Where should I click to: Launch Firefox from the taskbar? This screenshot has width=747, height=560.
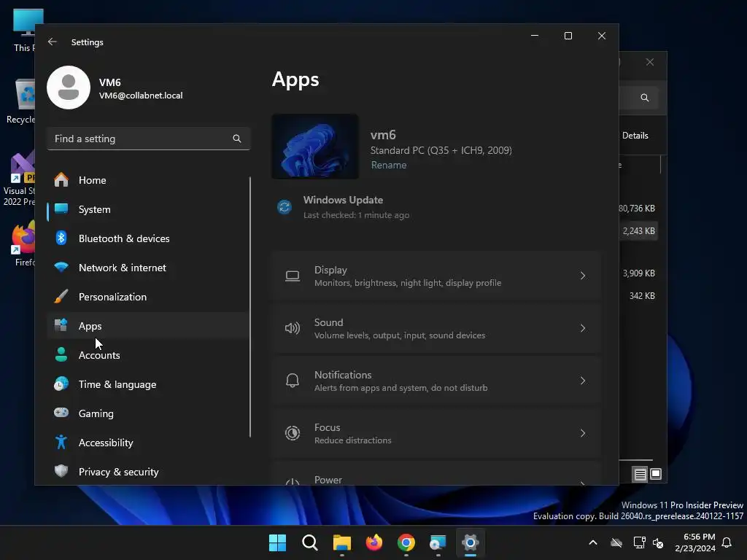(374, 542)
